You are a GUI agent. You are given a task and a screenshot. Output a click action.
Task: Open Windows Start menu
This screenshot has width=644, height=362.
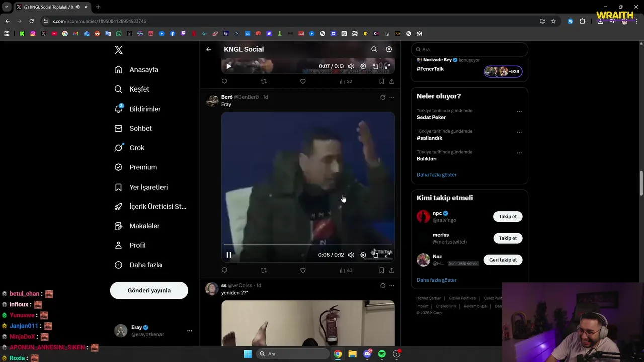coord(248,354)
